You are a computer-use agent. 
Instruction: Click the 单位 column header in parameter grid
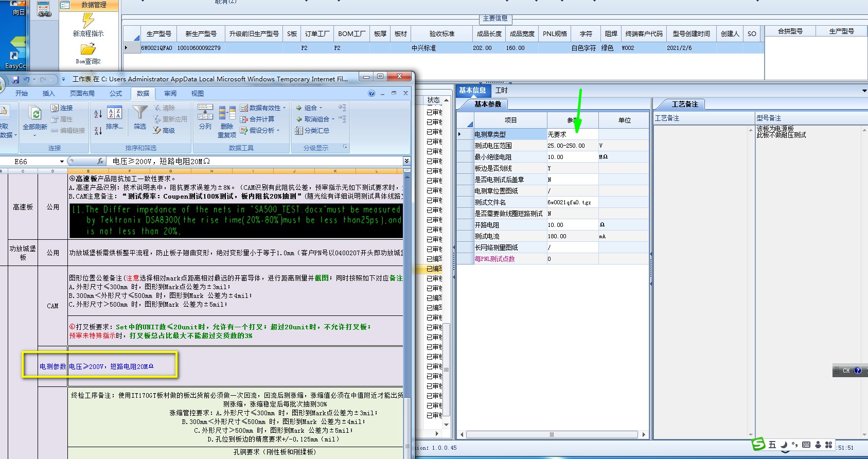(x=624, y=120)
